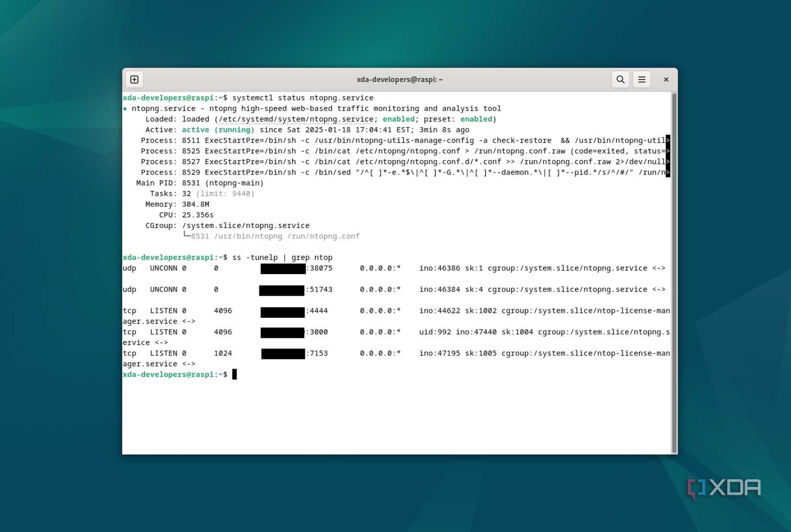This screenshot has height=532, width=791.
Task: Click the blinking cursor at the prompt
Action: 235,374
